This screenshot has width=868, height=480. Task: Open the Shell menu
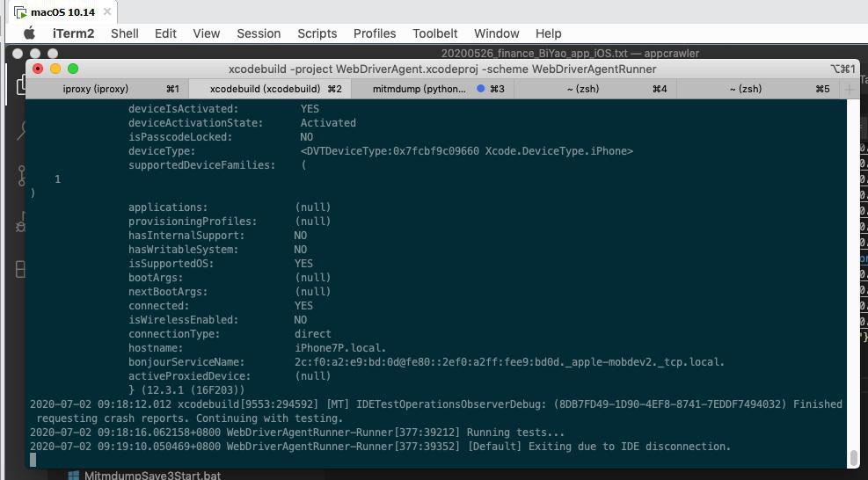pos(125,33)
